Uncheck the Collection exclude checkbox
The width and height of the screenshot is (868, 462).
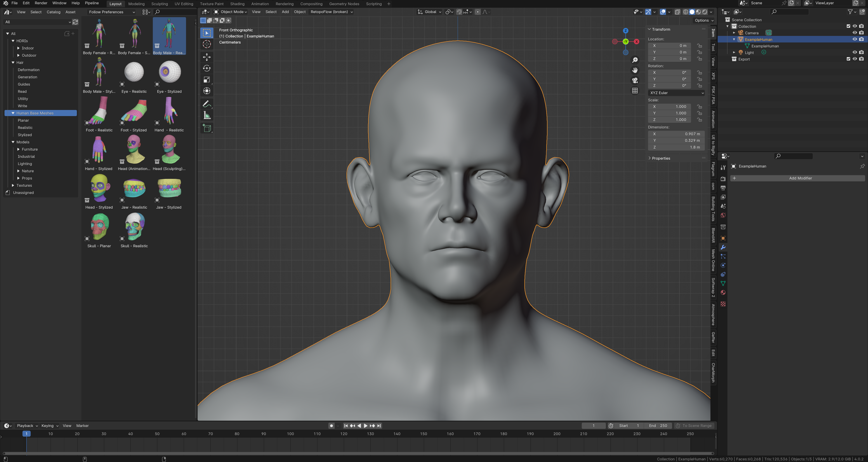click(x=849, y=26)
